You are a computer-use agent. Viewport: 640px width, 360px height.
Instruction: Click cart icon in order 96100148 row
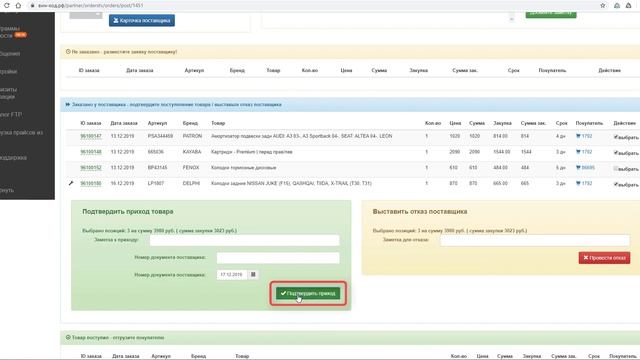578,152
